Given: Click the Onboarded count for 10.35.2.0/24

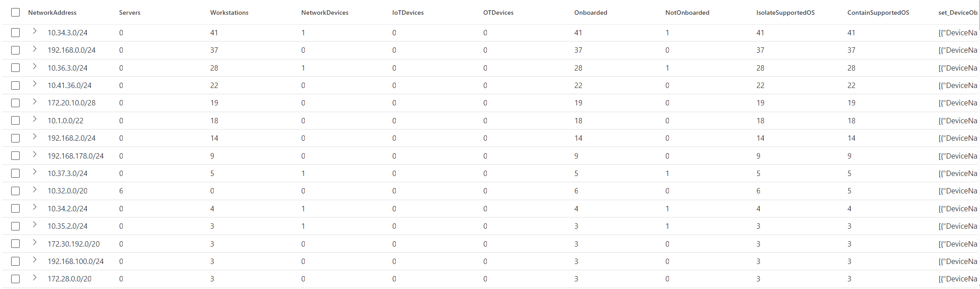Looking at the screenshot, I should coord(577,226).
